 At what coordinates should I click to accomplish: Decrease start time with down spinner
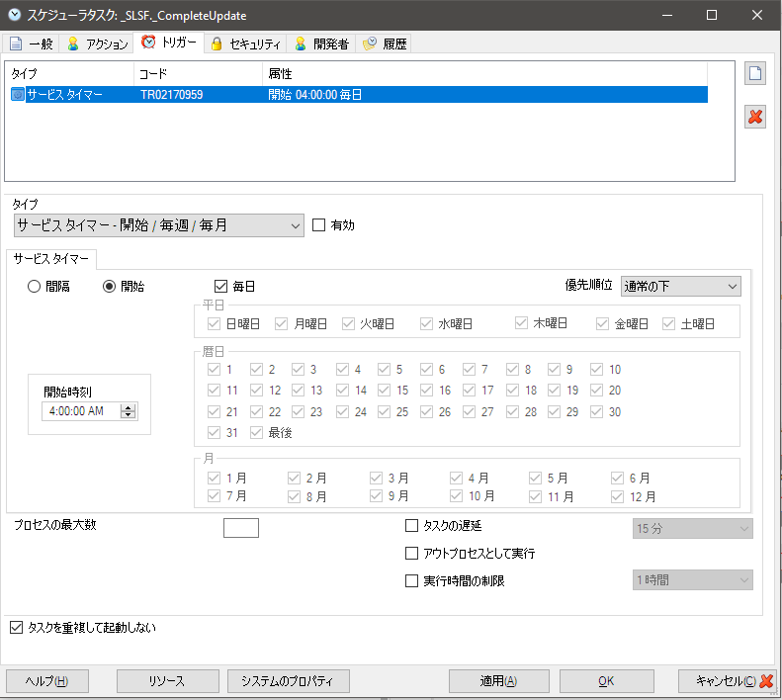129,415
